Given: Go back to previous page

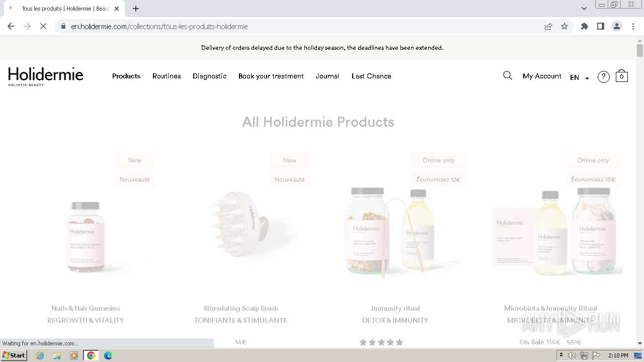Looking at the screenshot, I should click(x=11, y=26).
